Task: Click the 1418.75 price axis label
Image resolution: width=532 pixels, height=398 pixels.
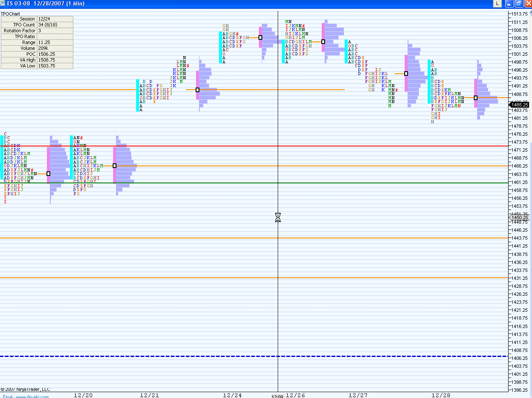Action: 519,318
